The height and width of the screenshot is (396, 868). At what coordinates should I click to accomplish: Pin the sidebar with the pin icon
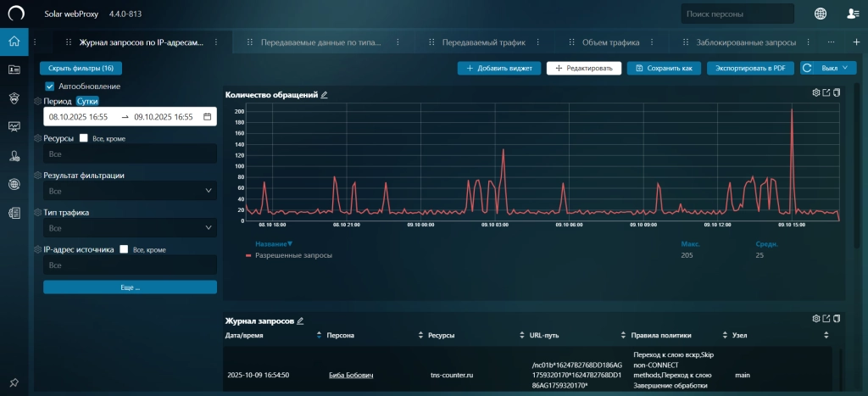14,382
